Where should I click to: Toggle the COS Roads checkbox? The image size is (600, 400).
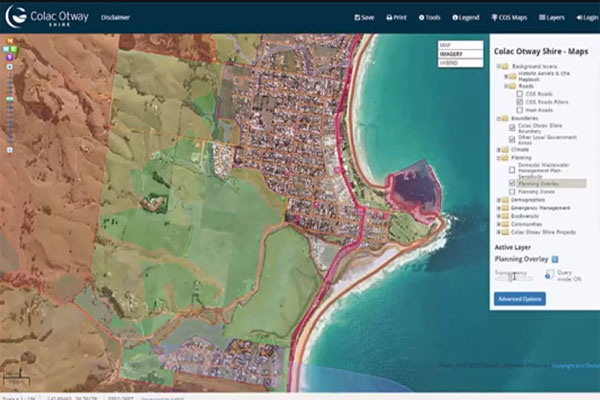point(520,94)
